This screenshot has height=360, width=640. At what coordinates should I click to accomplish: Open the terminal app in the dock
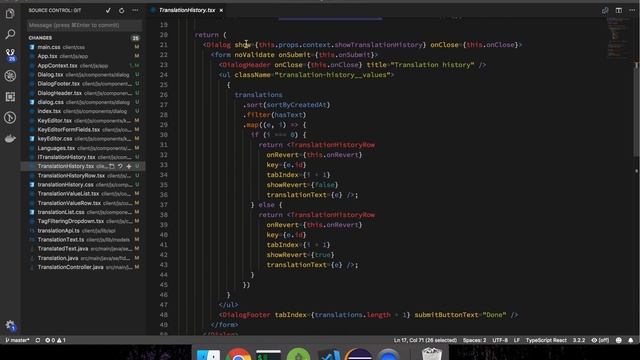[x=268, y=354]
